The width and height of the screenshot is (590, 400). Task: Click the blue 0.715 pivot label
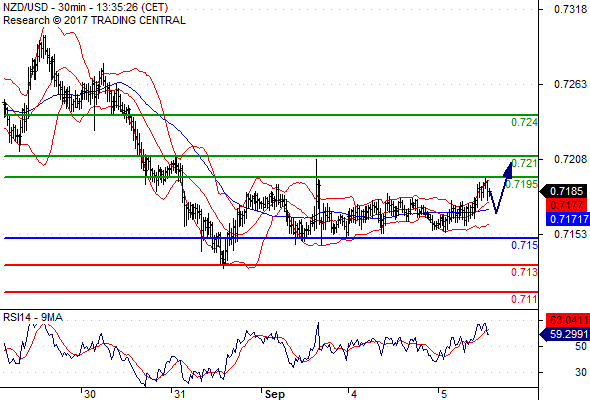(x=525, y=245)
